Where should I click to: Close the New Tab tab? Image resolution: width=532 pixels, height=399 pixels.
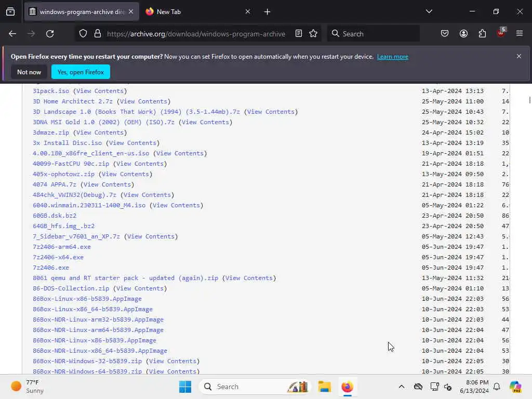click(x=248, y=11)
